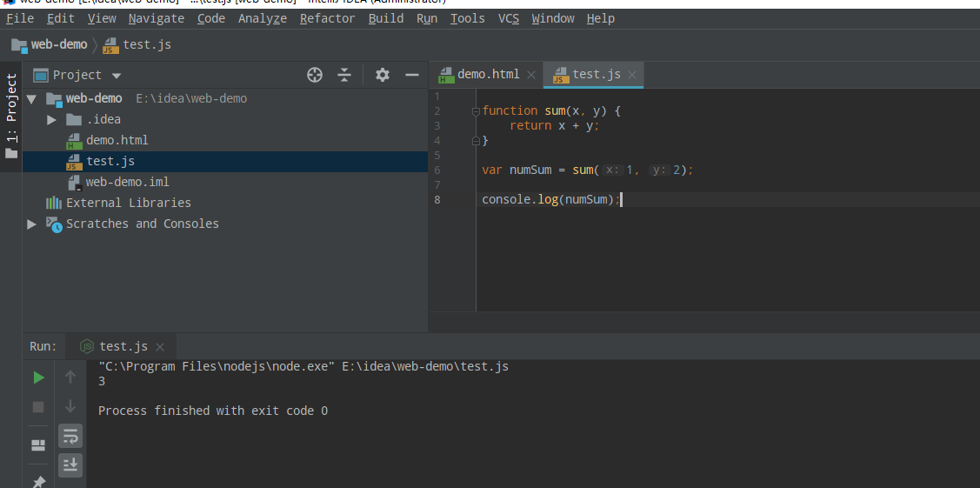Viewport: 980px width, 488px height.
Task: Click the output value 3 in console
Action: 102,381
